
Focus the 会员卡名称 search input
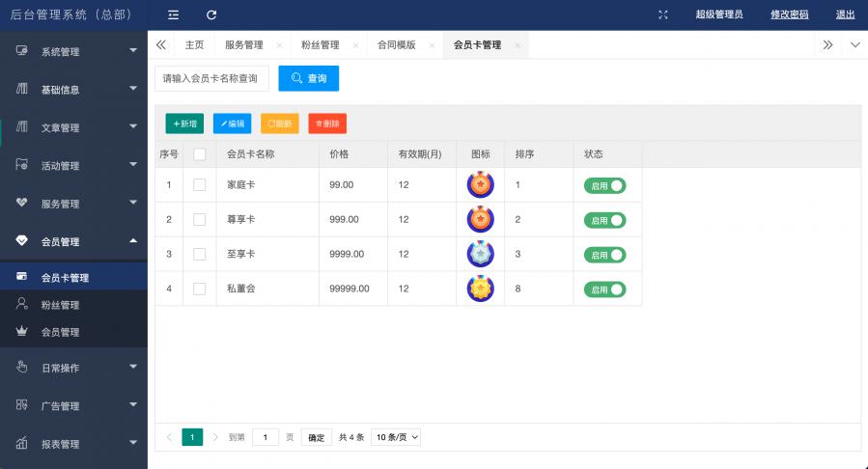click(x=211, y=78)
